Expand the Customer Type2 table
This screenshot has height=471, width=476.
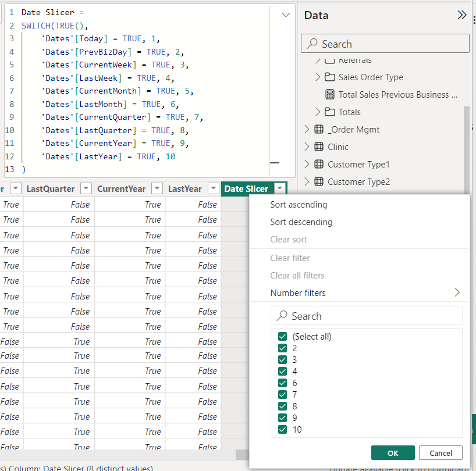click(307, 181)
